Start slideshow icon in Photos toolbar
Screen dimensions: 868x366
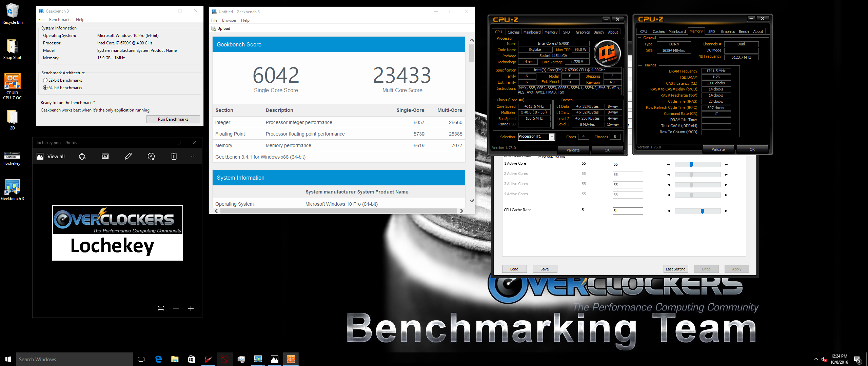[105, 156]
